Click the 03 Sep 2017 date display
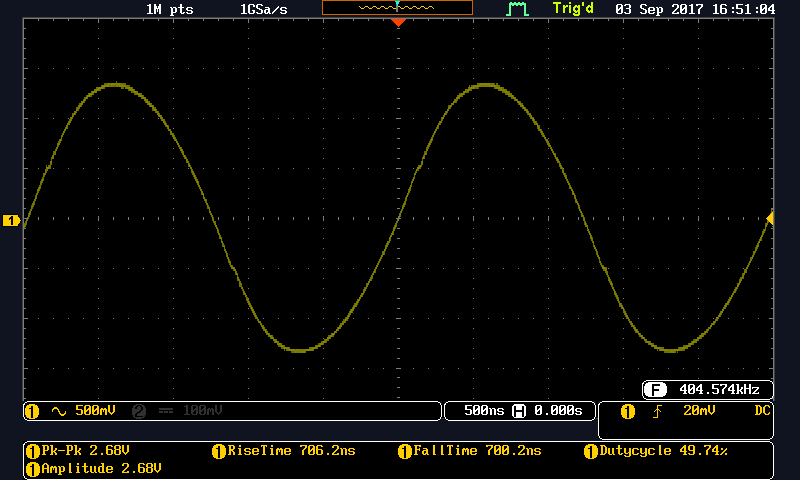Image resolution: width=800 pixels, height=480 pixels. click(658, 9)
